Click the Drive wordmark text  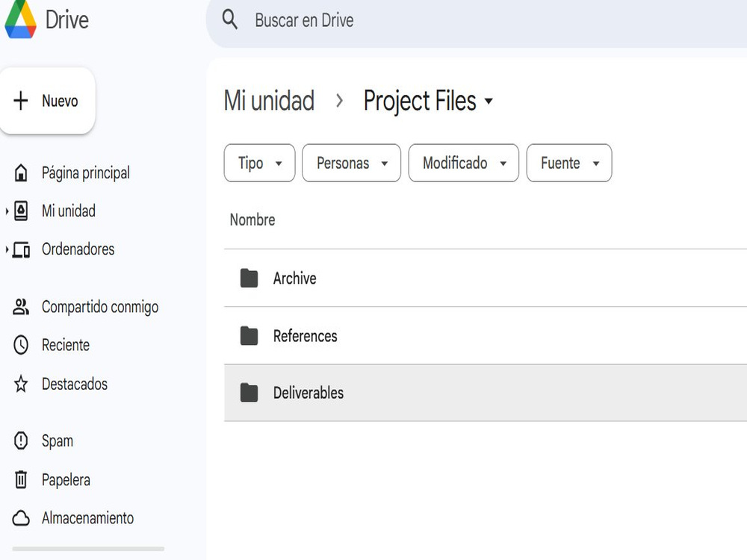tap(67, 20)
